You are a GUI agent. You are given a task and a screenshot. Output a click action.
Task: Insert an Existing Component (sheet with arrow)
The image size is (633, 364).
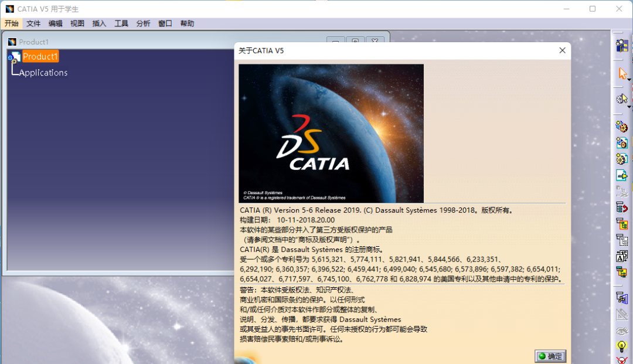[x=622, y=175]
